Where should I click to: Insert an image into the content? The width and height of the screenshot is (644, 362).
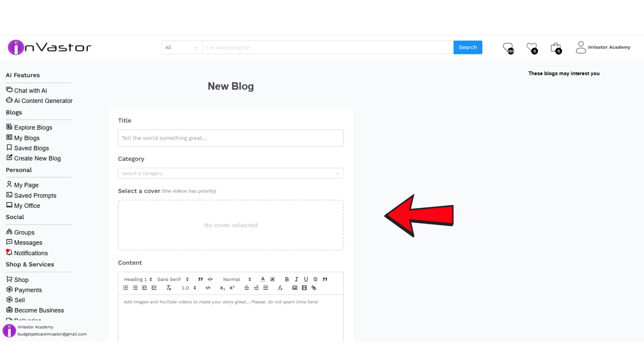[x=295, y=288]
